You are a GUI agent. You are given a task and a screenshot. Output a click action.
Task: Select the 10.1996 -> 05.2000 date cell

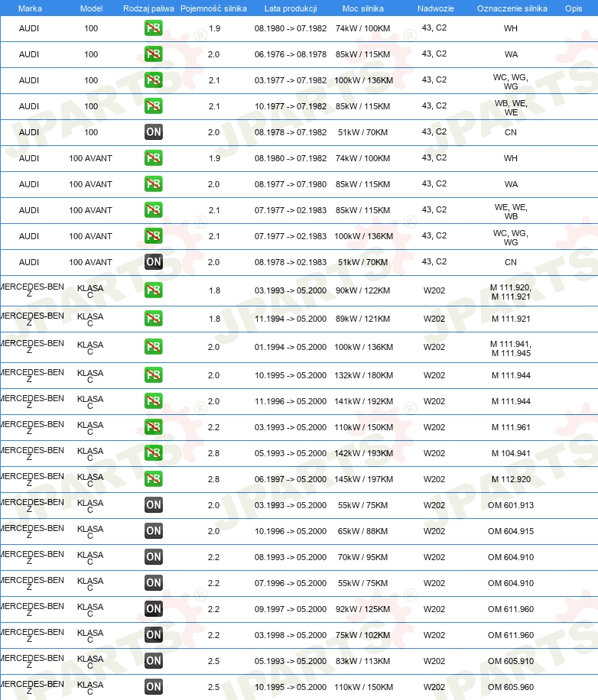(291, 531)
